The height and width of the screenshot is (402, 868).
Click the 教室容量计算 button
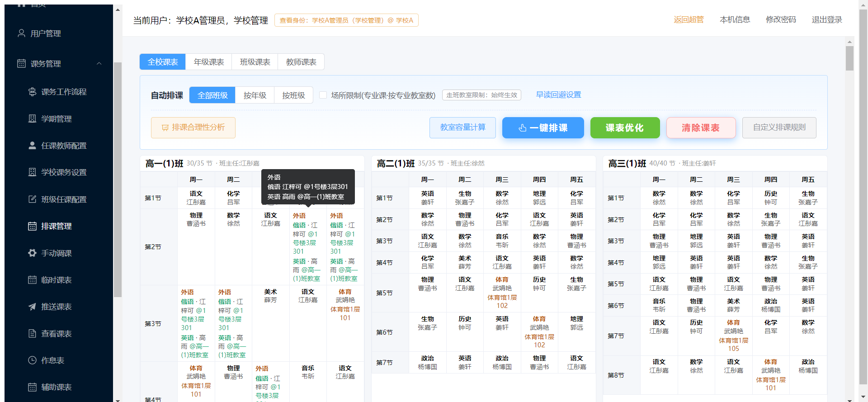(x=462, y=128)
